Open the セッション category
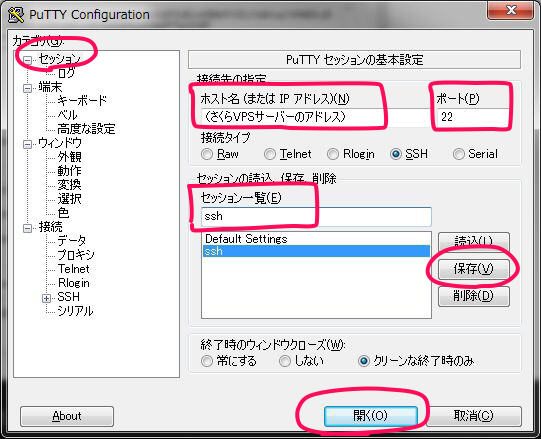This screenshot has width=541, height=439. coord(60,59)
